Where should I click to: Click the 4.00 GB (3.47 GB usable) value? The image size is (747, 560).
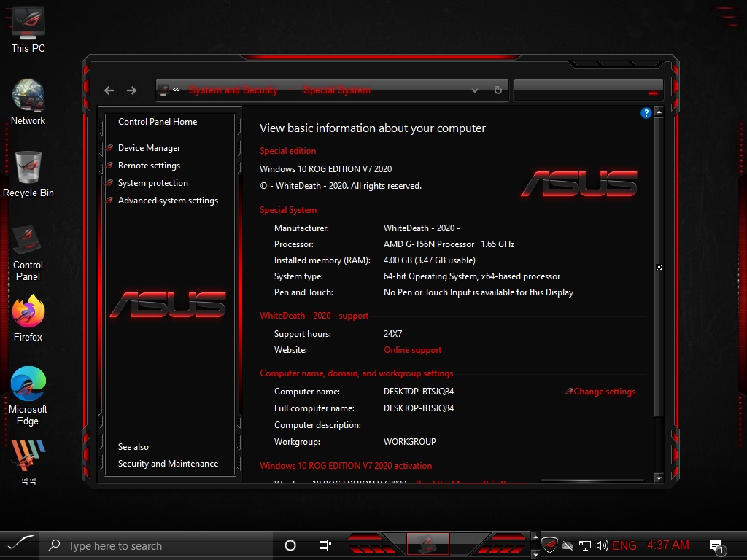click(x=429, y=260)
